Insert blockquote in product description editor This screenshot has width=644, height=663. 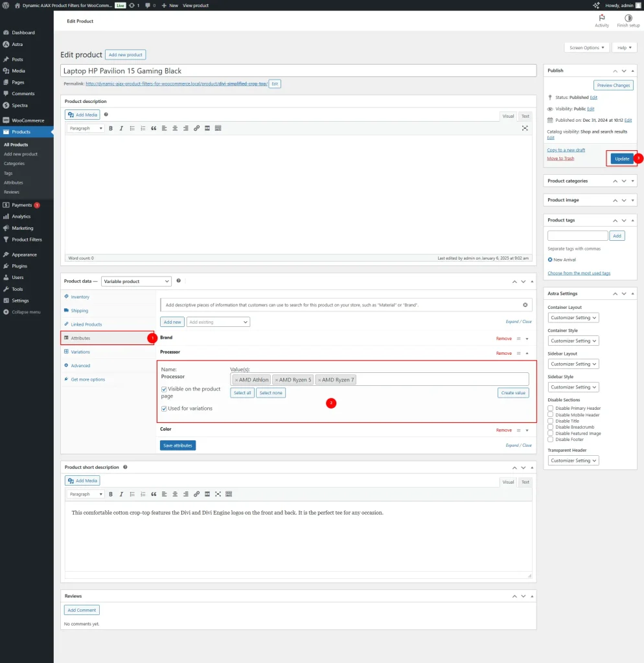click(154, 128)
